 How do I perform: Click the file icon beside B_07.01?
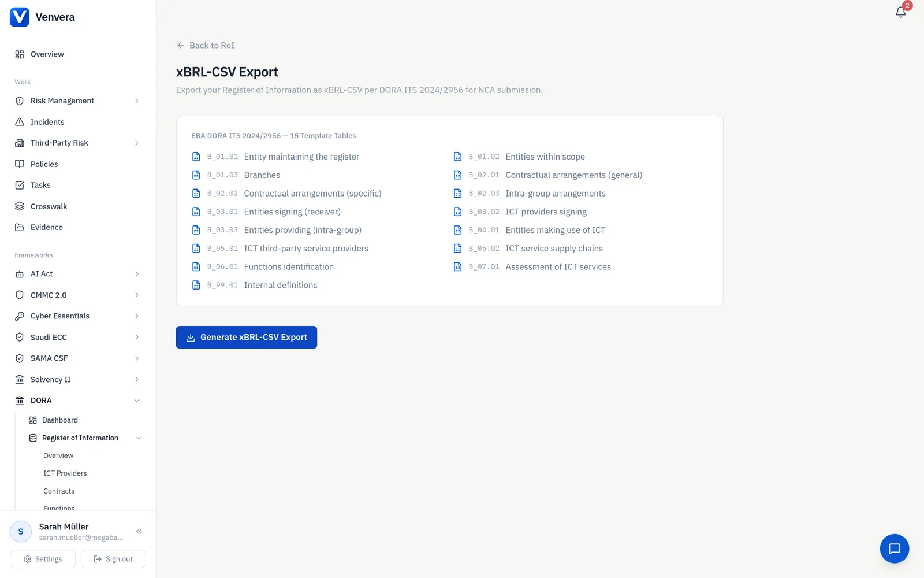(x=458, y=266)
